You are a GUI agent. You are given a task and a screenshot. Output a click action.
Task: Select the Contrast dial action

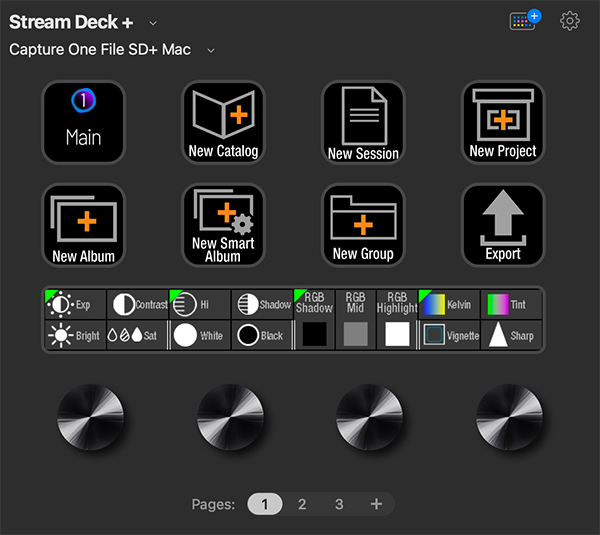point(138,304)
